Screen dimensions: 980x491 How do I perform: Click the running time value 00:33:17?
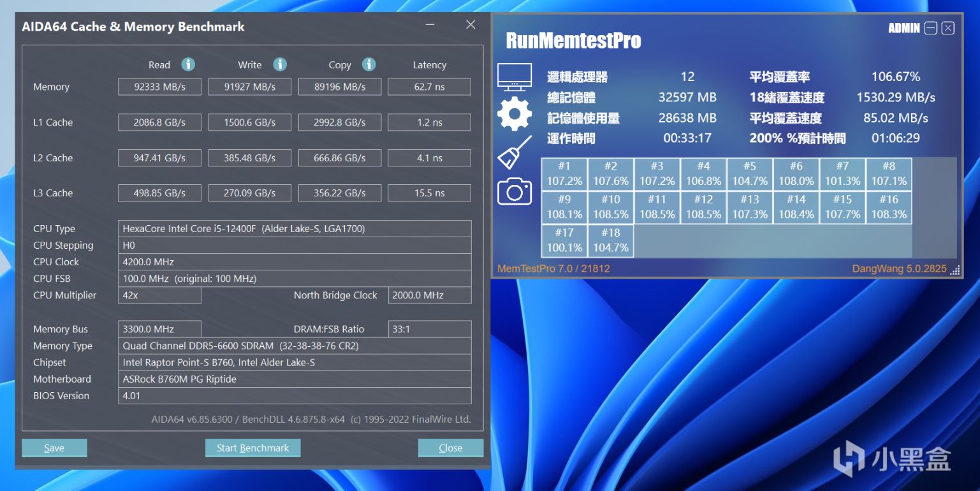[x=687, y=138]
